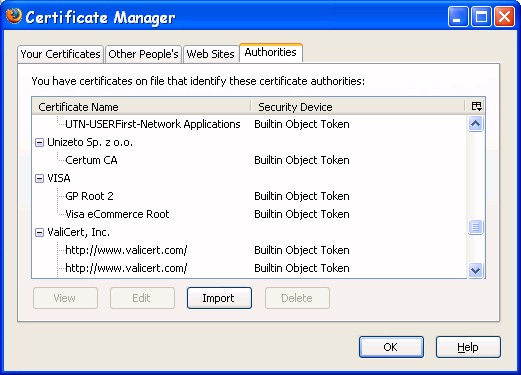Switch to Your Certificates tab
521x375 pixels.
coord(60,54)
